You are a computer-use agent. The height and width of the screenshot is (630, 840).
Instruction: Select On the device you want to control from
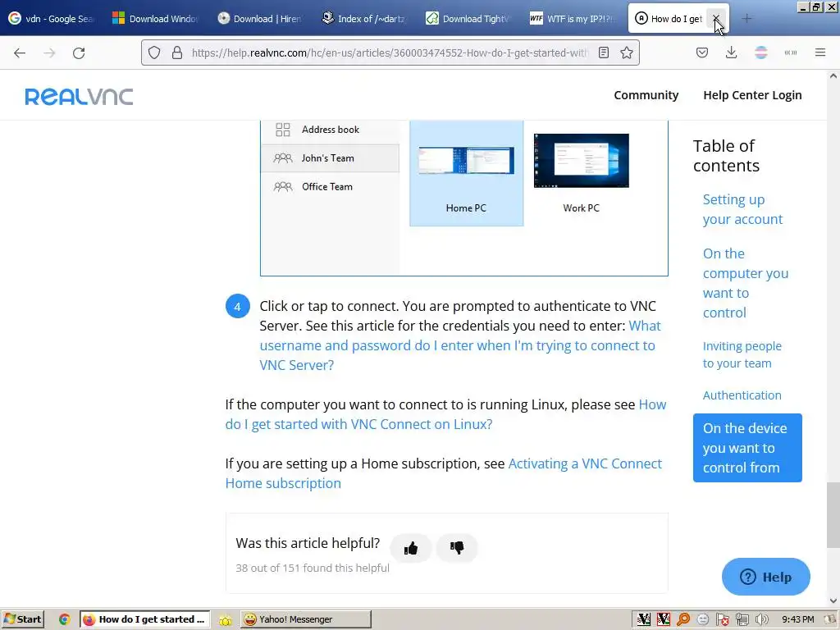(x=747, y=448)
